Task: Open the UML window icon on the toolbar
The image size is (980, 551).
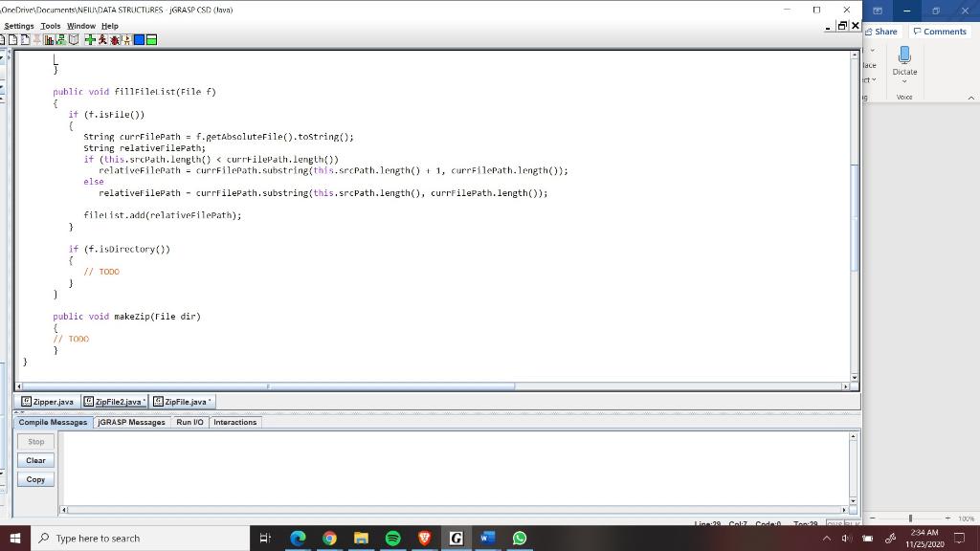Action: pyautogui.click(x=59, y=39)
